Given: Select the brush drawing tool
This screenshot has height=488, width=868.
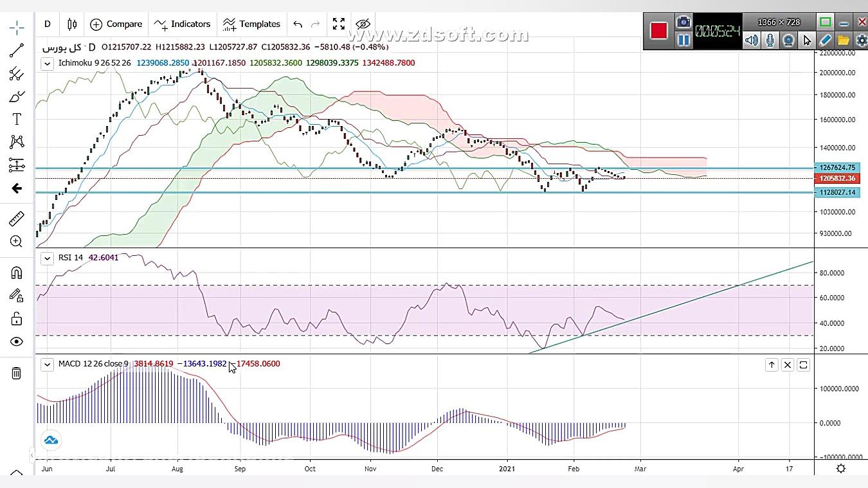Looking at the screenshot, I should pyautogui.click(x=17, y=97).
